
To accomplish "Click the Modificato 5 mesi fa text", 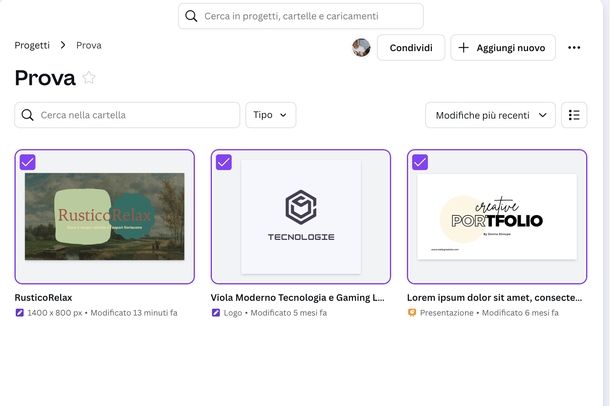I will [x=289, y=313].
